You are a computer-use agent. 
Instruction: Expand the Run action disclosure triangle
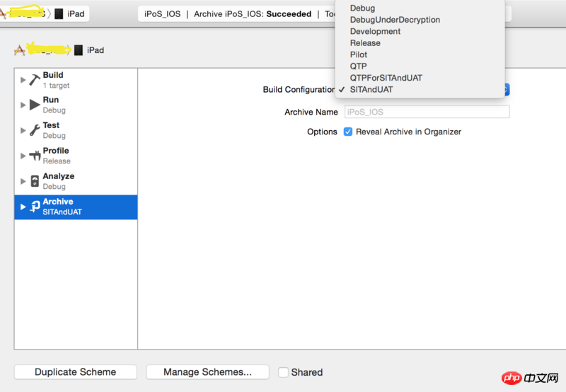(23, 105)
